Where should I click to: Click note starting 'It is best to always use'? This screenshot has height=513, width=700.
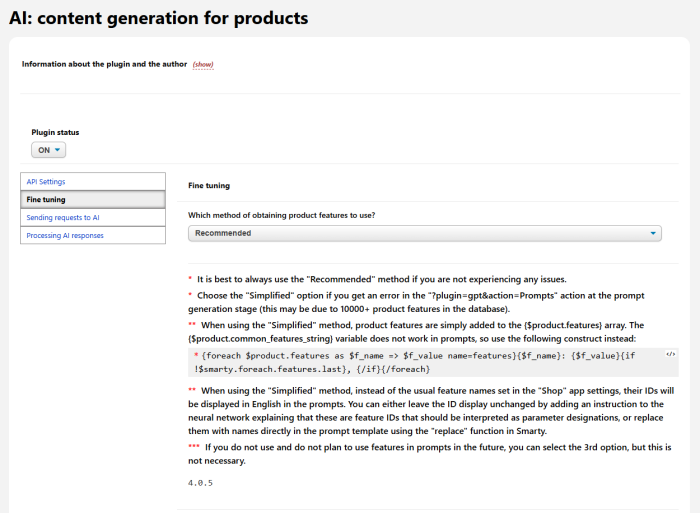pyautogui.click(x=377, y=279)
